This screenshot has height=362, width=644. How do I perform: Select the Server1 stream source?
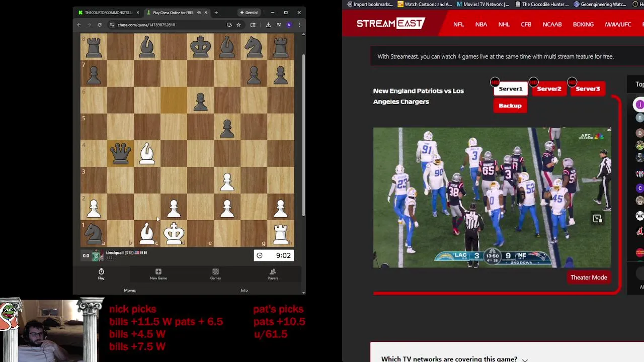[510, 89]
